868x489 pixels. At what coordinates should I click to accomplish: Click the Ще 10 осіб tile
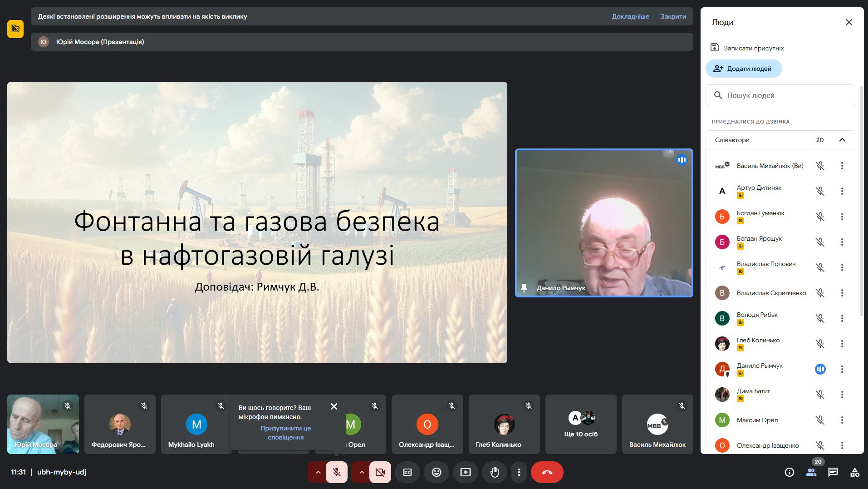tap(580, 425)
